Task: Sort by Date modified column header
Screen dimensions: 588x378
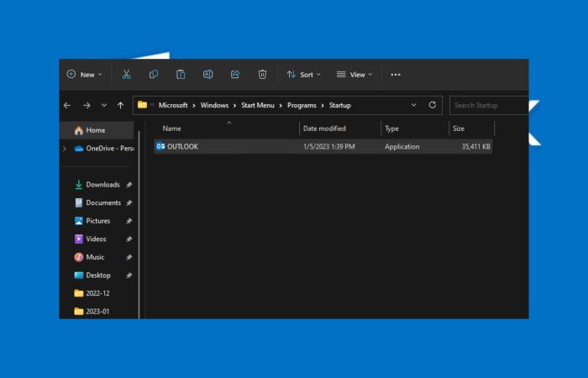Action: coord(324,129)
